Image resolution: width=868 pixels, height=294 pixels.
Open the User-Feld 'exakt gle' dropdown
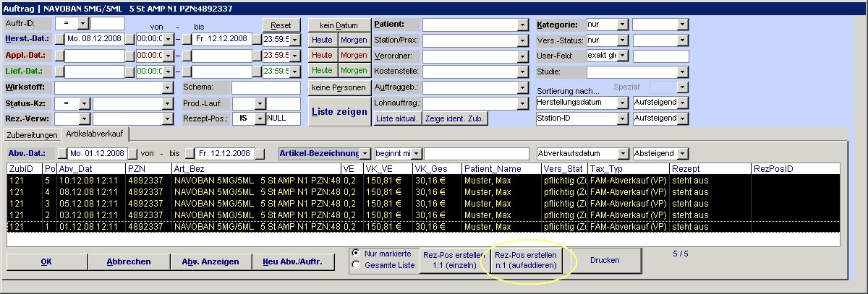click(623, 56)
